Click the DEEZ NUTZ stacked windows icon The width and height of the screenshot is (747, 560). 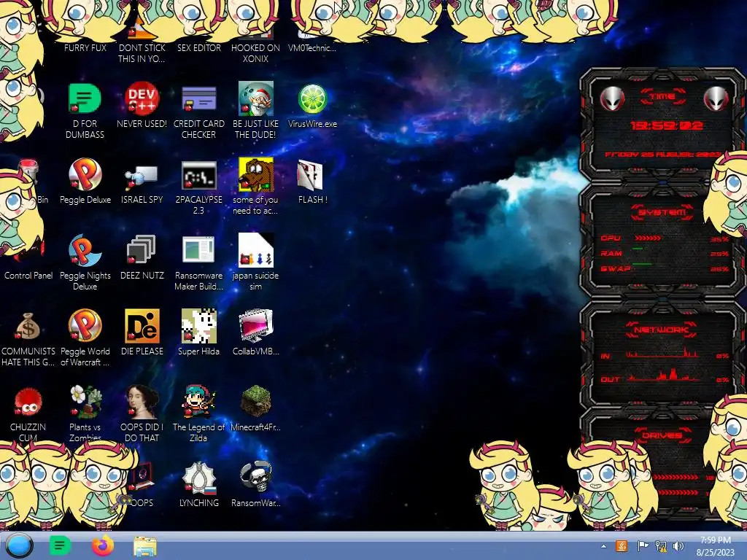point(142,250)
